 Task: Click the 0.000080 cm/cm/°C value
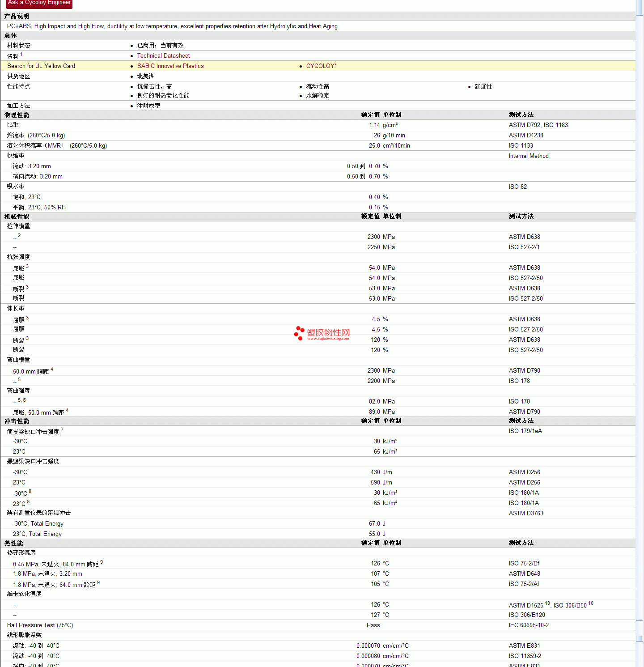[x=382, y=656]
